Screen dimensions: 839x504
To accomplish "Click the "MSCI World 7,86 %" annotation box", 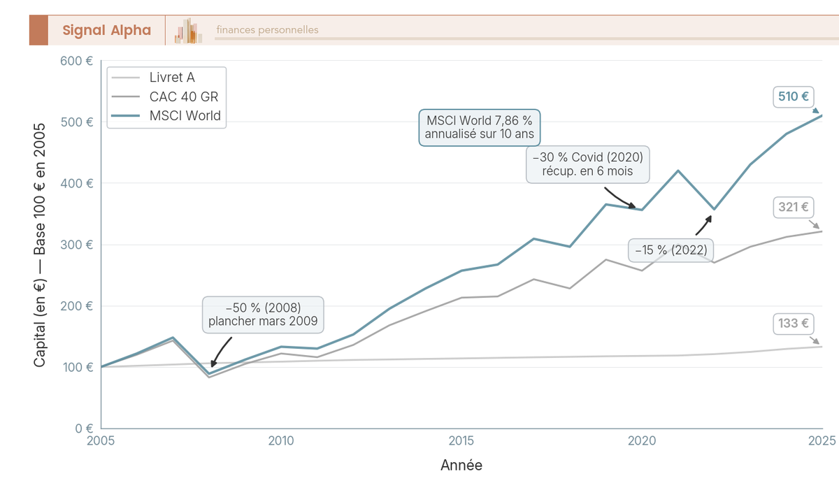I will (x=480, y=127).
